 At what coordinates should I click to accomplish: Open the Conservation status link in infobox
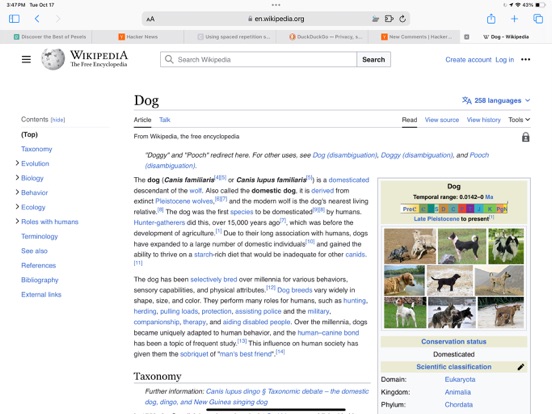click(x=454, y=341)
